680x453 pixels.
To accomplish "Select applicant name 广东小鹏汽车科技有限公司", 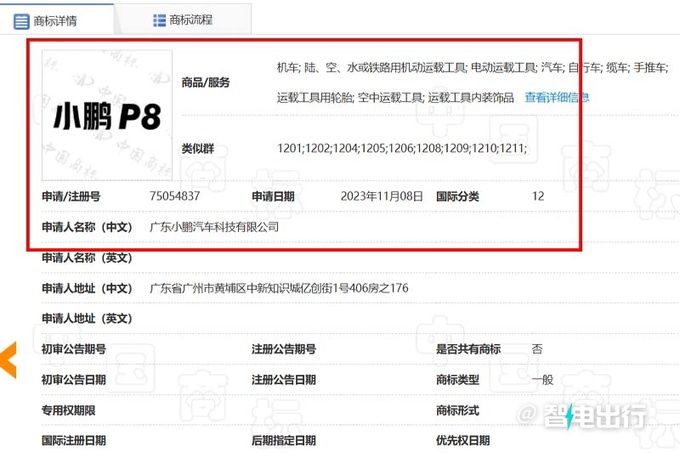I will [214, 227].
